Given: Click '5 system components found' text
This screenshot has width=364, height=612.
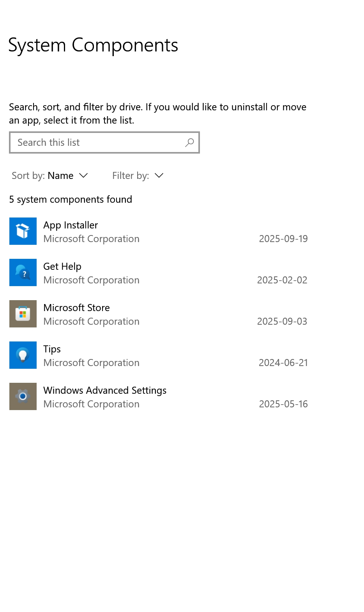Looking at the screenshot, I should click(71, 200).
